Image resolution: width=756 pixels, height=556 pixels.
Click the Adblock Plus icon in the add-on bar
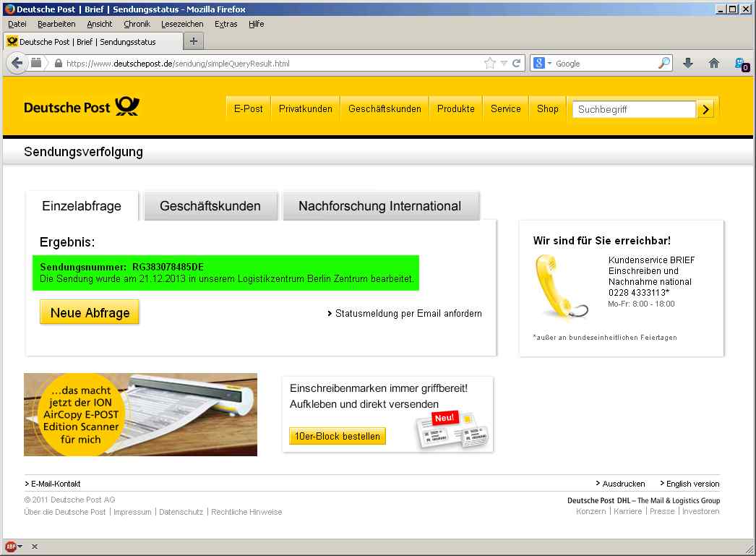pyautogui.click(x=10, y=547)
